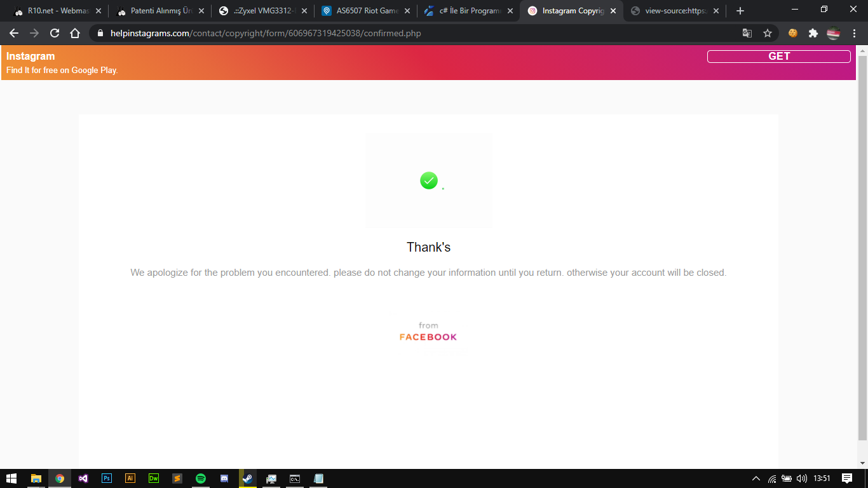Image resolution: width=868 pixels, height=488 pixels.
Task: Click the Chrome taskbar icon
Action: [60, 478]
